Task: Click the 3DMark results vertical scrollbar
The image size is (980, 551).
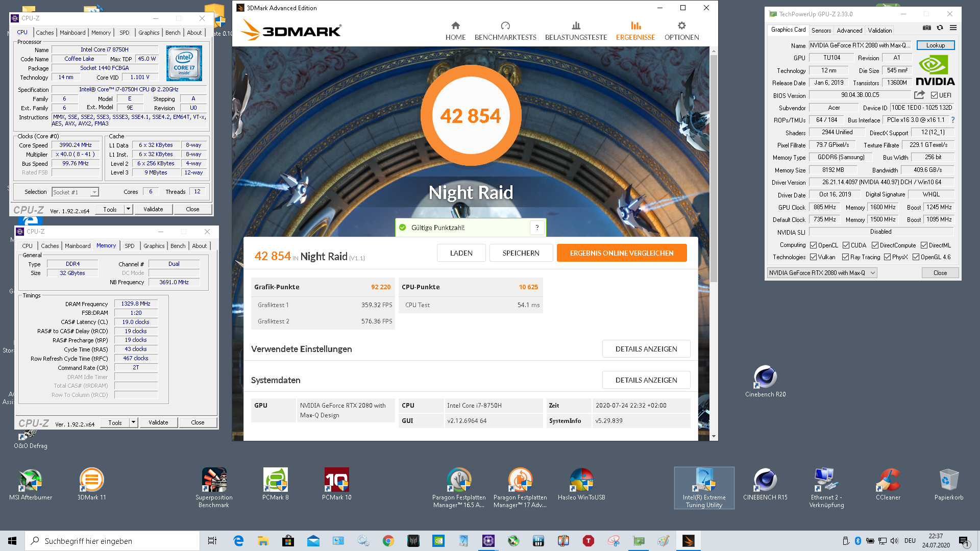Action: (714, 168)
